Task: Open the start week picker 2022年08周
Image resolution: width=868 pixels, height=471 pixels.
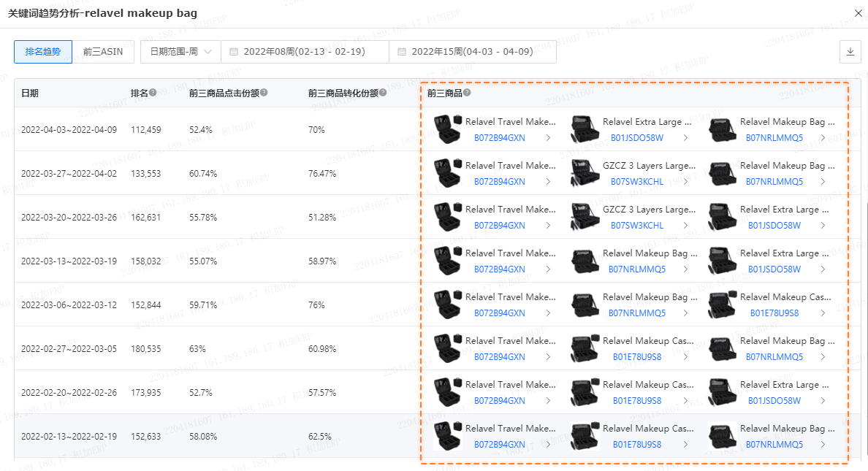Action: click(305, 52)
